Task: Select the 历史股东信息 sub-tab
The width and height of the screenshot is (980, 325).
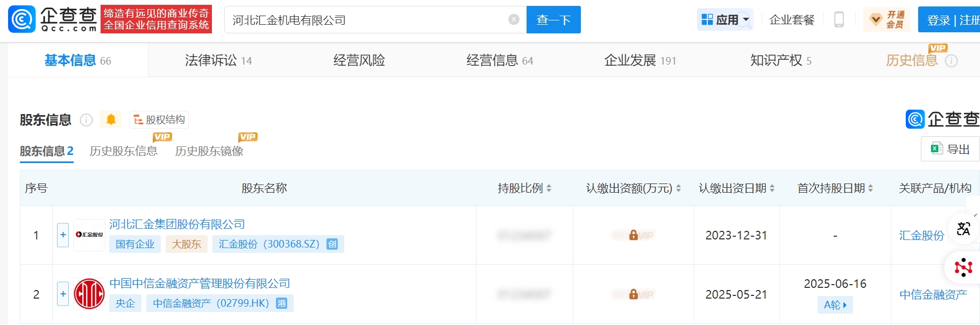Action: point(124,151)
